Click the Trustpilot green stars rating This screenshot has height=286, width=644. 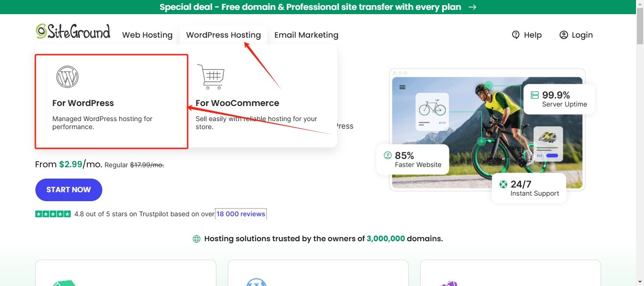click(x=53, y=214)
